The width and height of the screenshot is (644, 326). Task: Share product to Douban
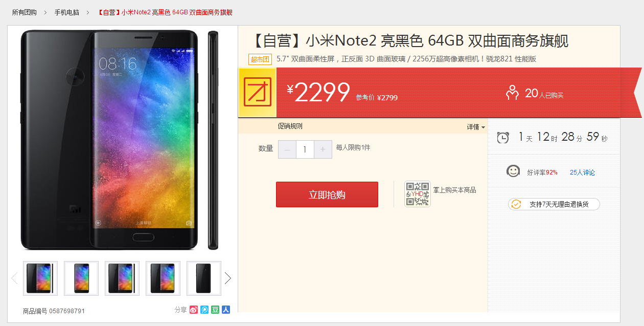(215, 310)
